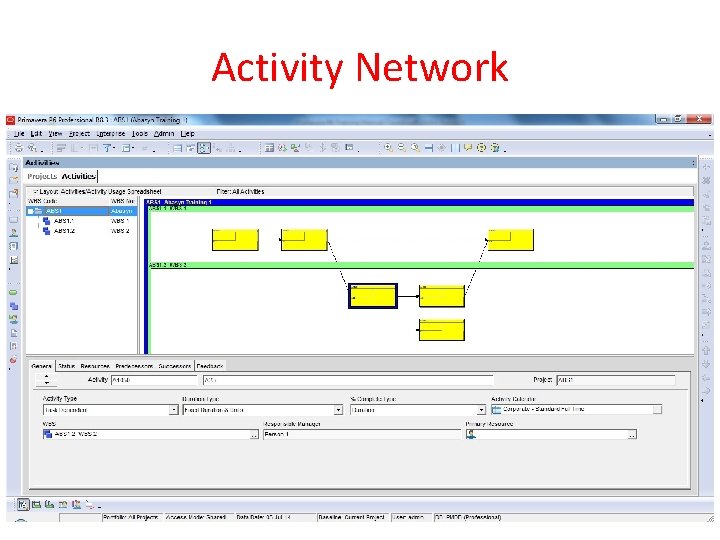The width and height of the screenshot is (720, 540).
Task: Open the Tools menu
Action: click(x=140, y=134)
